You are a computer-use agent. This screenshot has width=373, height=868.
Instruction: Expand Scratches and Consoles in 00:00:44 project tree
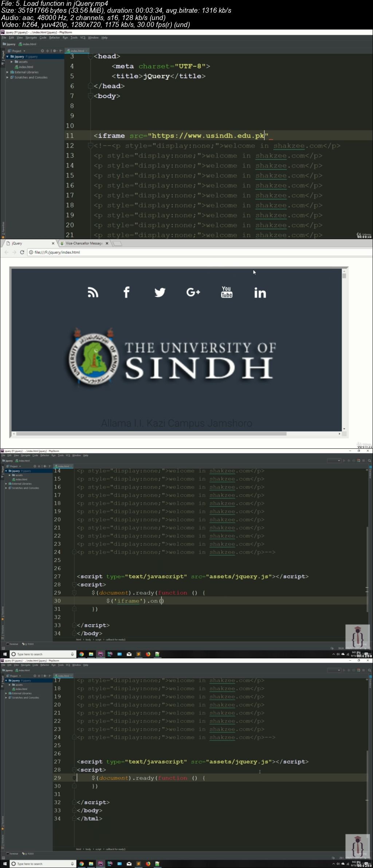(x=7, y=77)
